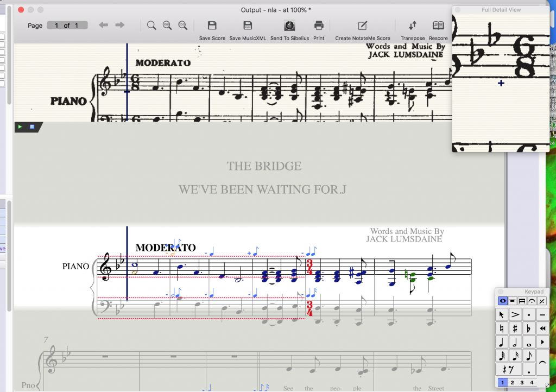Click lyric 'Street' in bottom system
Image resolution: width=556 pixels, height=392 pixels.
pos(436,388)
